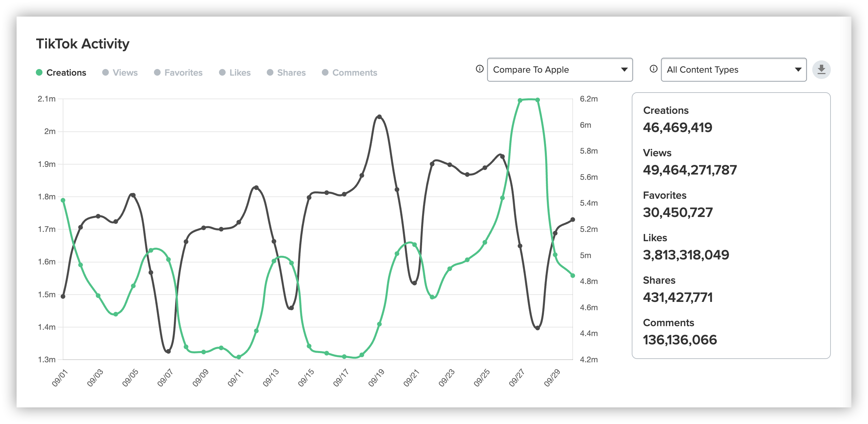
Task: Enable the Views metric label
Action: click(x=125, y=73)
